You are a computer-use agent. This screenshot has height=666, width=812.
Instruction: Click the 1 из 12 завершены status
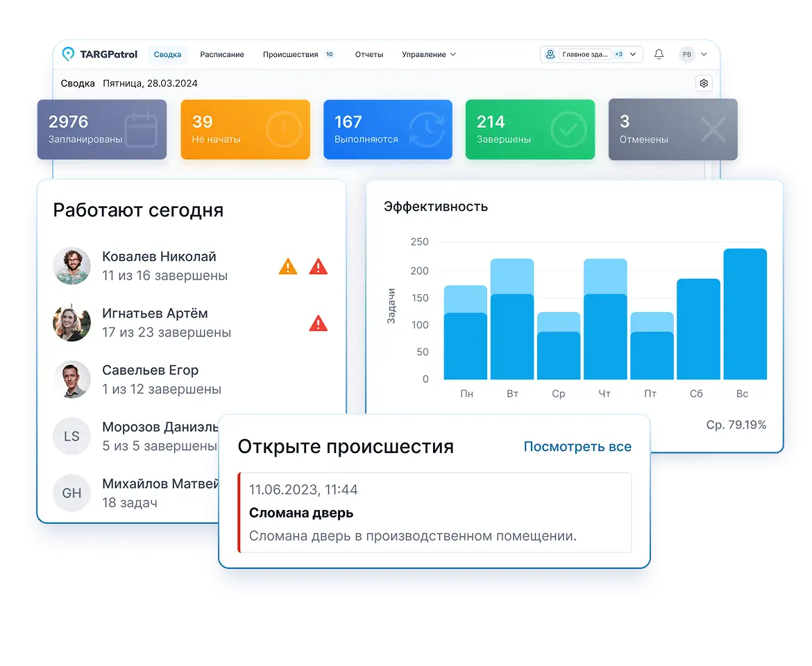[x=162, y=389]
